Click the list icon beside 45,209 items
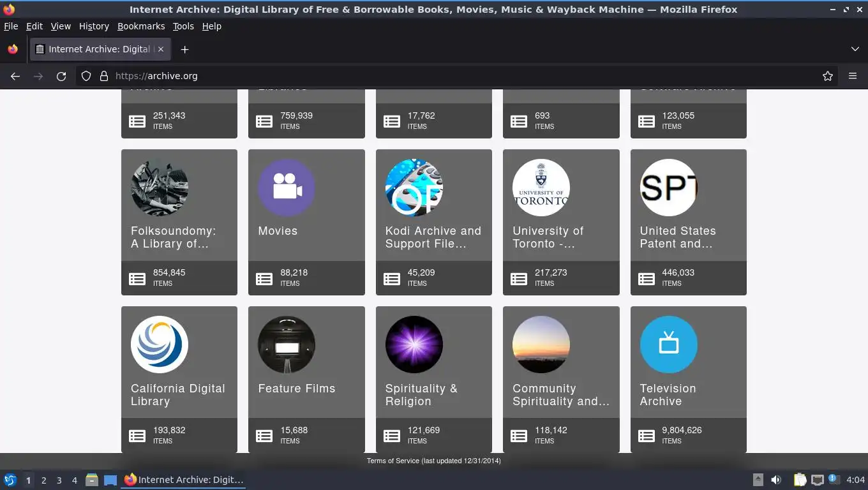Viewport: 868px width, 490px height. coord(392,279)
